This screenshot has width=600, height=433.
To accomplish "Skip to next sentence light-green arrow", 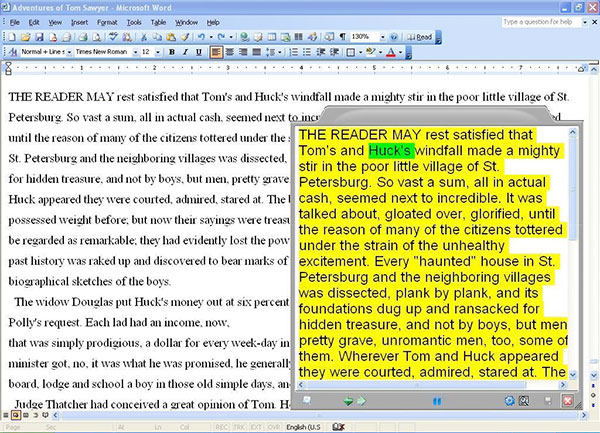I will (362, 401).
